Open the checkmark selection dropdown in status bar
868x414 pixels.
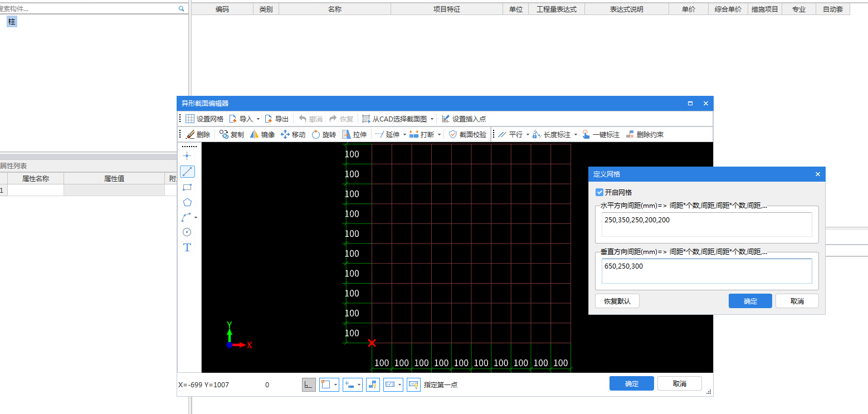coord(399,384)
